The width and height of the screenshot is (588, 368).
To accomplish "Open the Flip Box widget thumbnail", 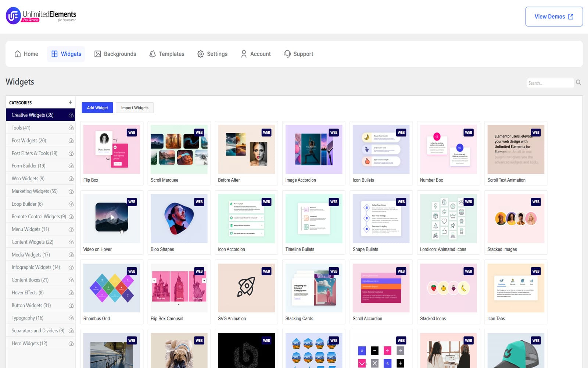I will [x=112, y=149].
